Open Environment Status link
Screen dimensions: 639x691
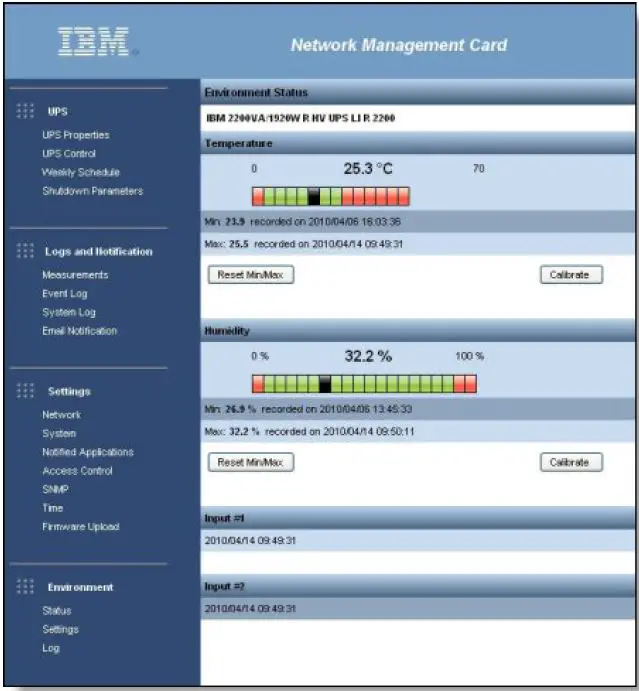click(x=57, y=611)
